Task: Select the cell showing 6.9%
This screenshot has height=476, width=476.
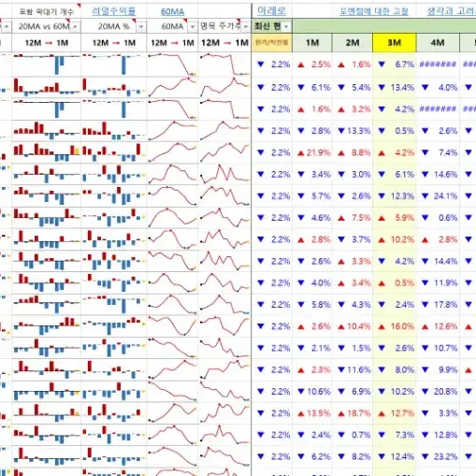Action: [x=353, y=392]
